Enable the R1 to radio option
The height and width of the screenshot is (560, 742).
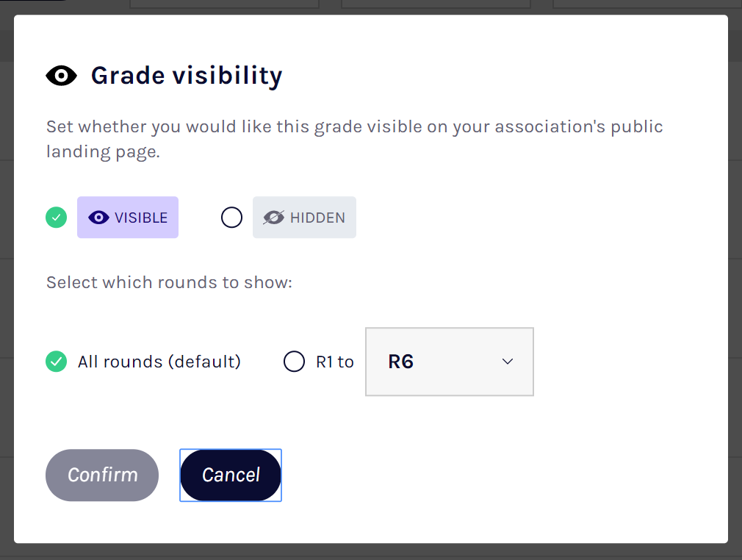tap(294, 362)
